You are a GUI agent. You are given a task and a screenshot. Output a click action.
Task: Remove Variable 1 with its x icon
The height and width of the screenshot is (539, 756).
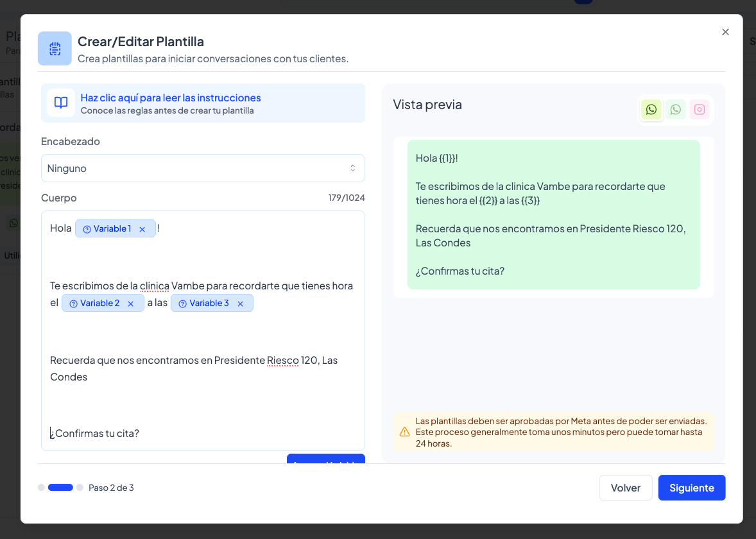click(x=142, y=229)
